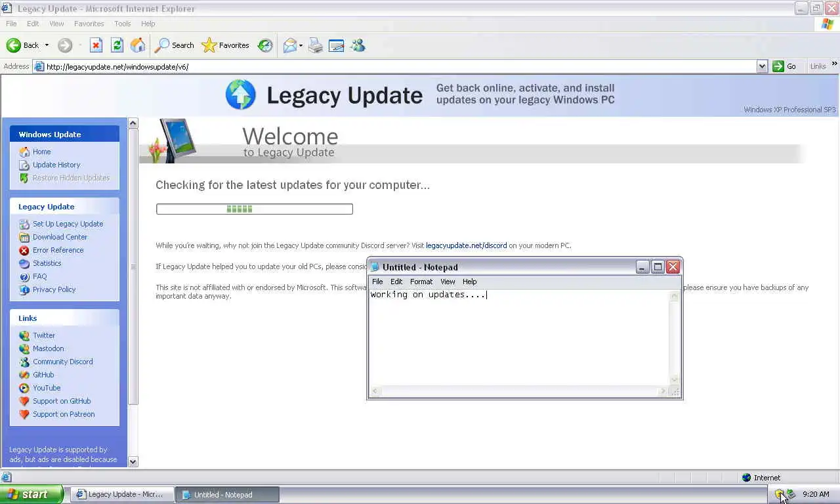Open the Notepad Format menu
This screenshot has height=504, width=840.
coord(421,282)
